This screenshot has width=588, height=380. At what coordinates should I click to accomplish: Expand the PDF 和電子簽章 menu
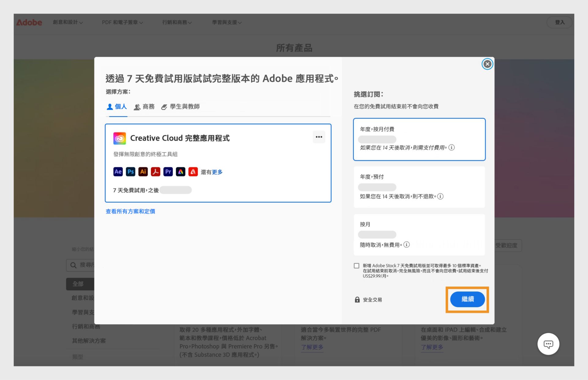[x=123, y=22]
